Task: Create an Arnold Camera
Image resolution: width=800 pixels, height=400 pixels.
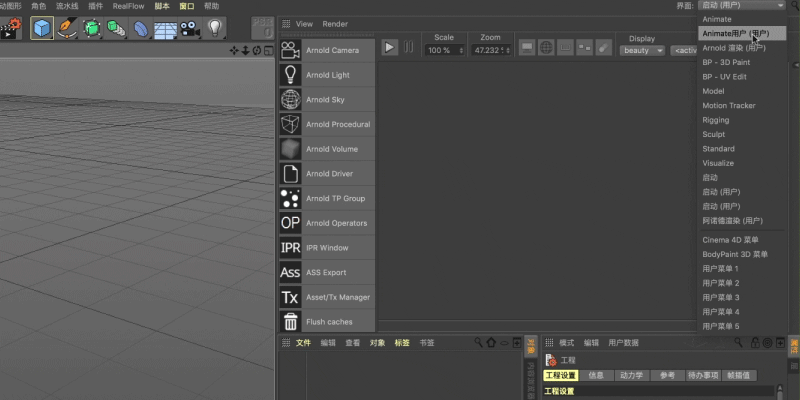Action: point(327,50)
